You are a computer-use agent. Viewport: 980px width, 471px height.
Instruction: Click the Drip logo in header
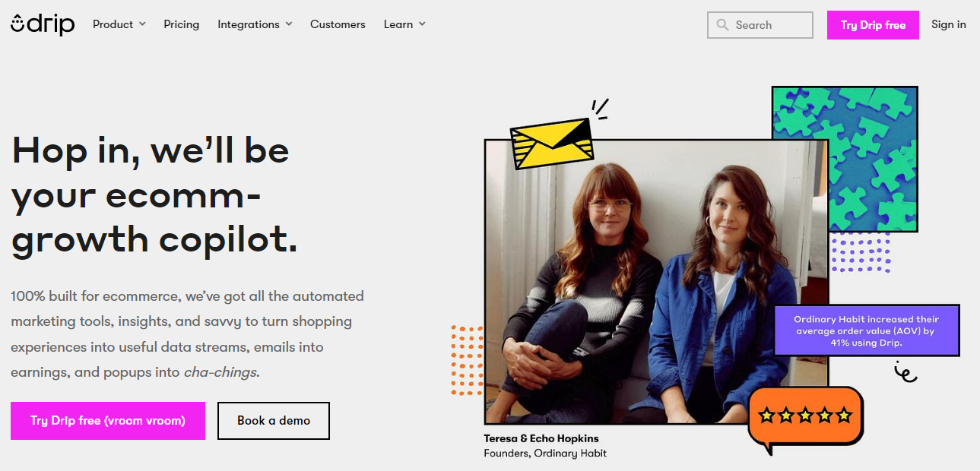click(43, 24)
